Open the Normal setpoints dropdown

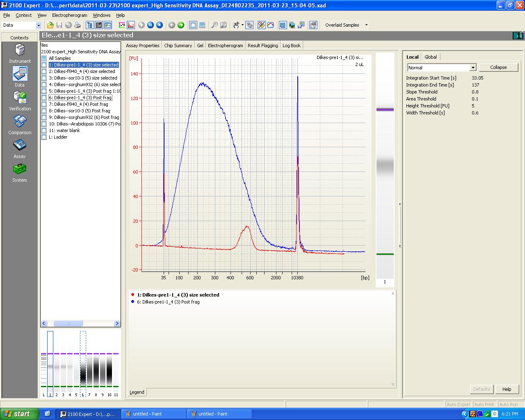(x=473, y=68)
